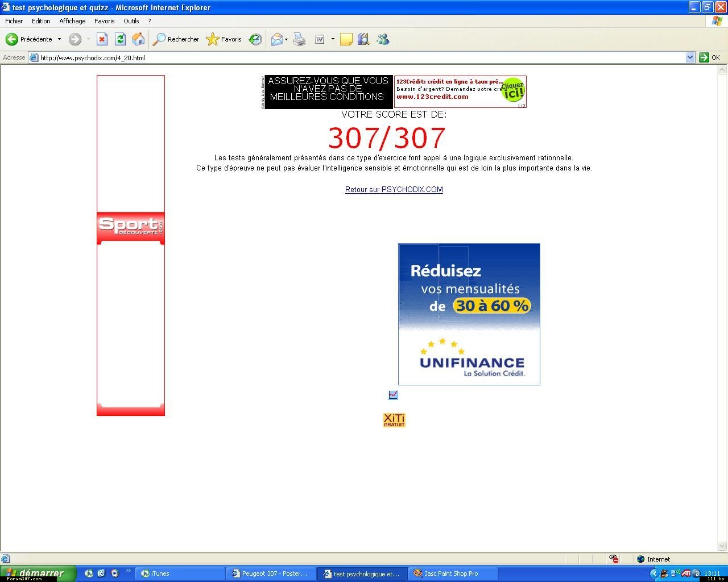Click the Stop loading button
The width and height of the screenshot is (728, 582).
tap(102, 39)
